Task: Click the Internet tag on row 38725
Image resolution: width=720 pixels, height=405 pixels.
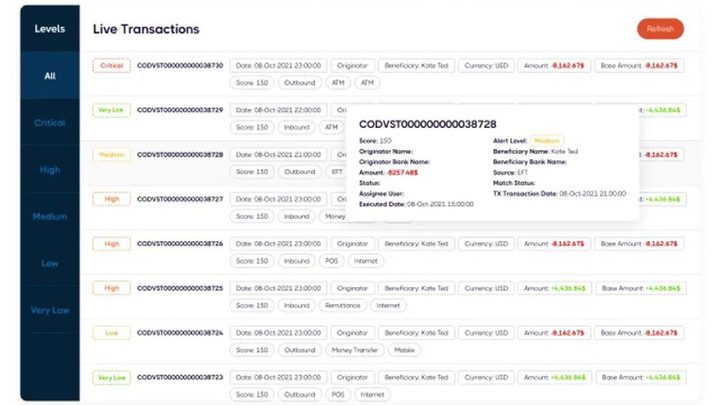Action: 388,305
